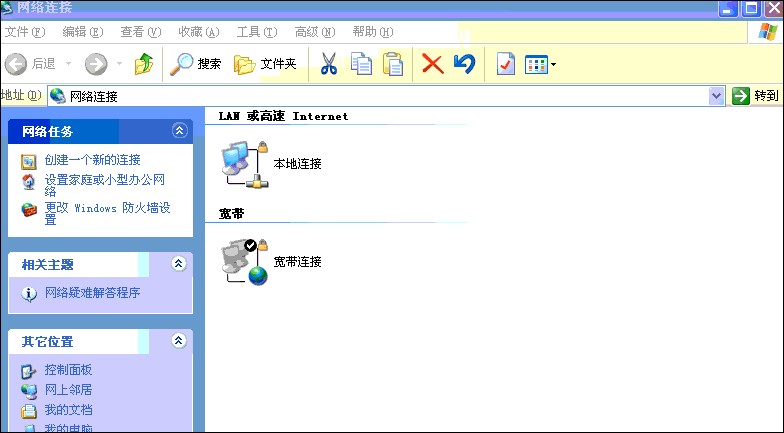This screenshot has height=433, width=784.
Task: Click the Forward arrow button
Action: coord(96,64)
